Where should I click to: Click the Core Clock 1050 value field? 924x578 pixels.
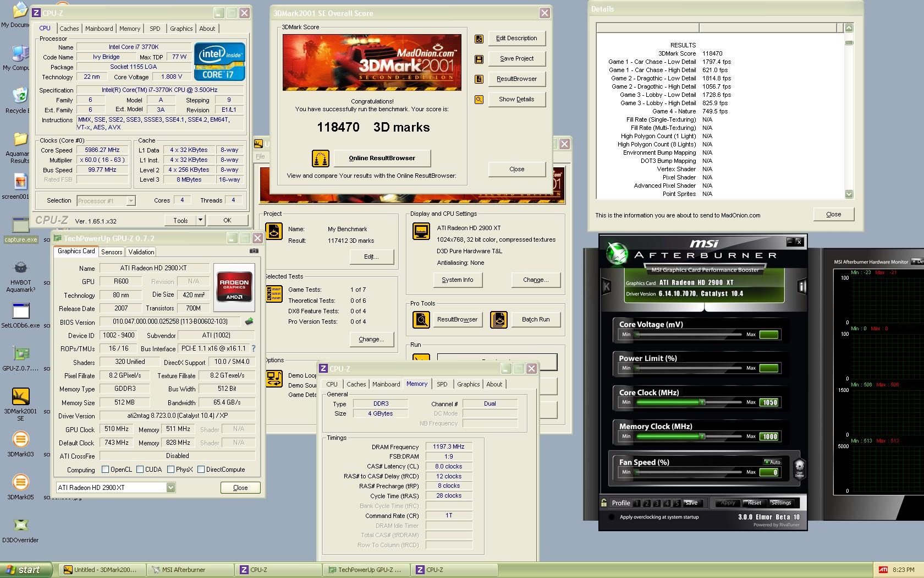click(x=769, y=402)
